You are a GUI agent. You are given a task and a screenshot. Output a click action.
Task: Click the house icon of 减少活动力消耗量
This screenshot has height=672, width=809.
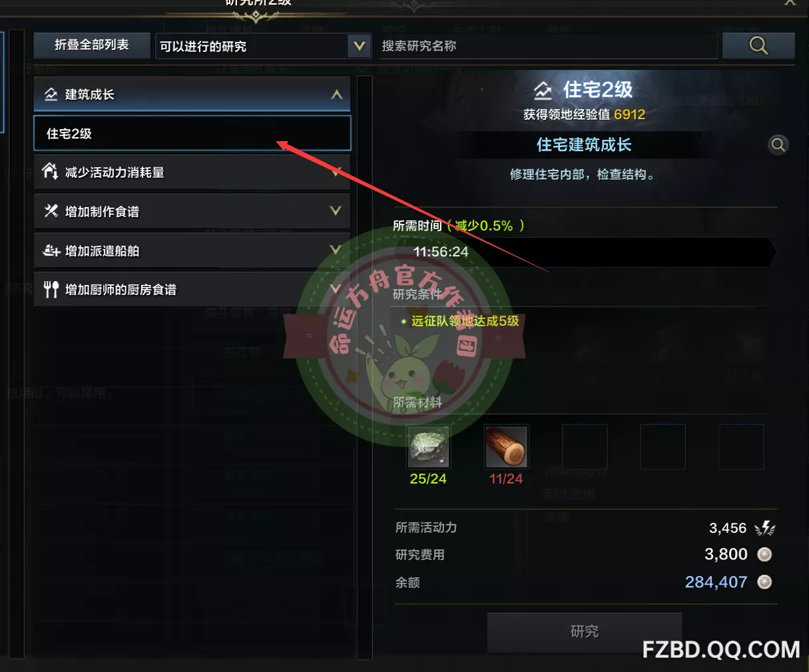click(51, 172)
